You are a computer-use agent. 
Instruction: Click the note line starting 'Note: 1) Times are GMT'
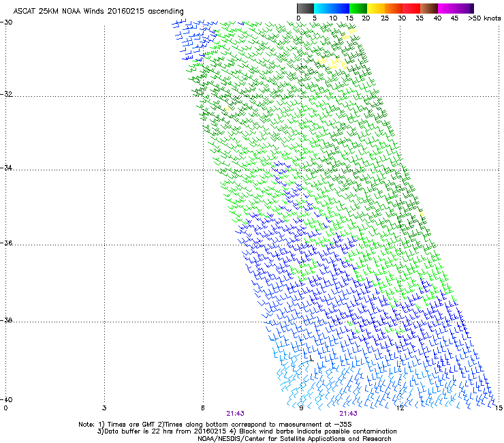pos(215,425)
